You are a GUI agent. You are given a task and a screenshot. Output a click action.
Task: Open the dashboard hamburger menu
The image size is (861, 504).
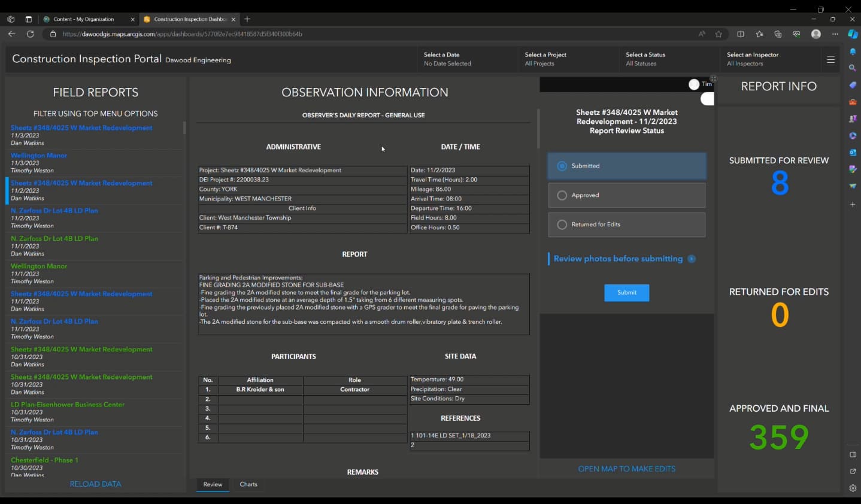tap(830, 59)
